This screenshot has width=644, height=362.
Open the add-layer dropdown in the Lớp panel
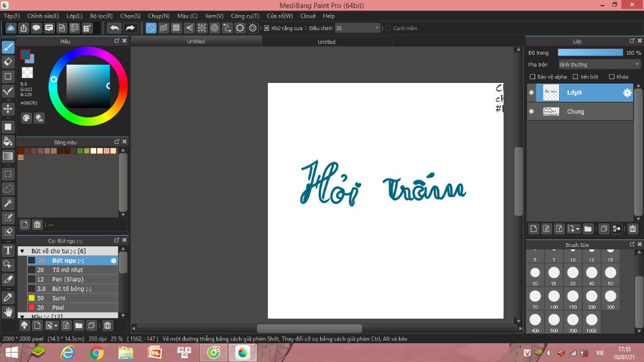[573, 229]
